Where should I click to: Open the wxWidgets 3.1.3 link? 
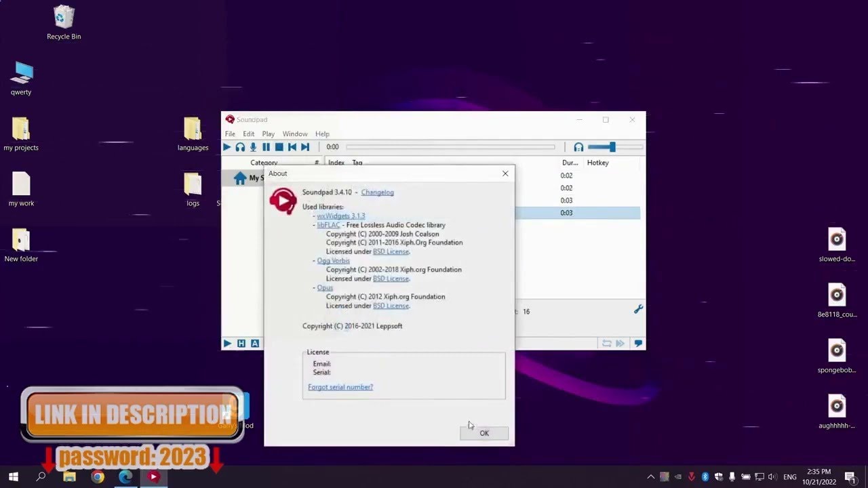[x=340, y=216]
